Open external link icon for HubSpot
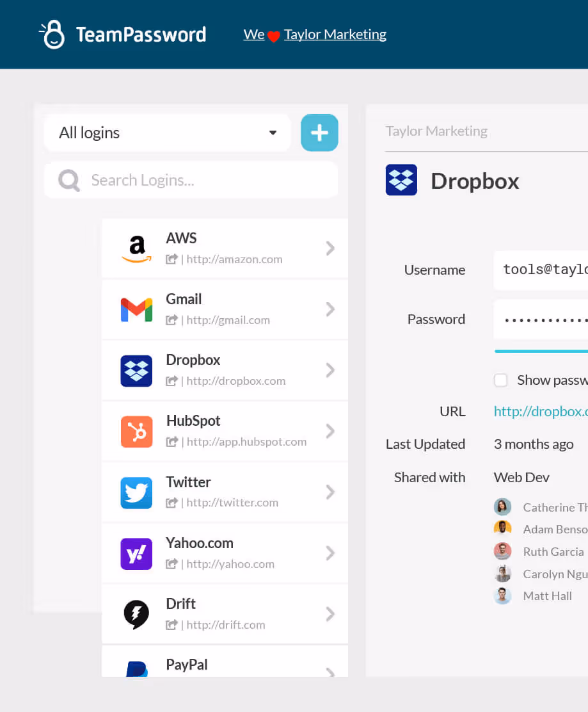The image size is (588, 712). [x=171, y=442]
